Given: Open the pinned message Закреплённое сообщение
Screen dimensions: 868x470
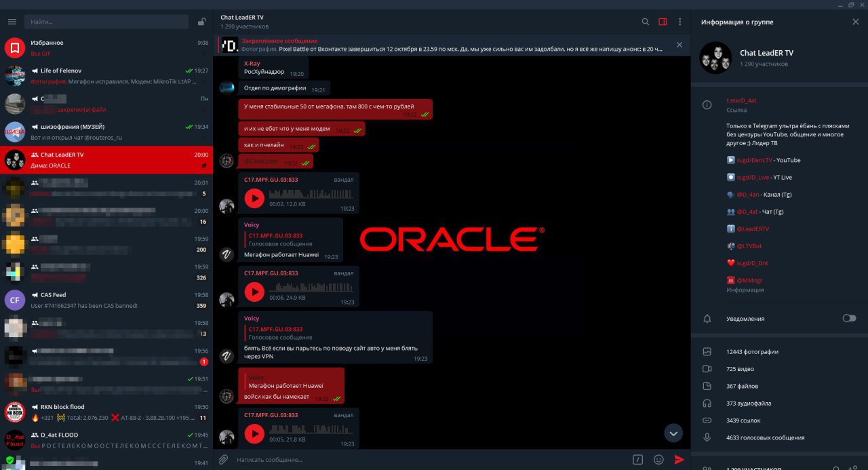Looking at the screenshot, I should click(444, 45).
